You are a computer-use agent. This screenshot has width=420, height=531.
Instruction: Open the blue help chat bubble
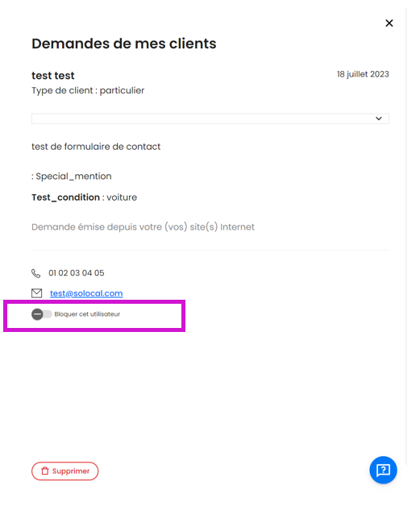click(x=383, y=470)
